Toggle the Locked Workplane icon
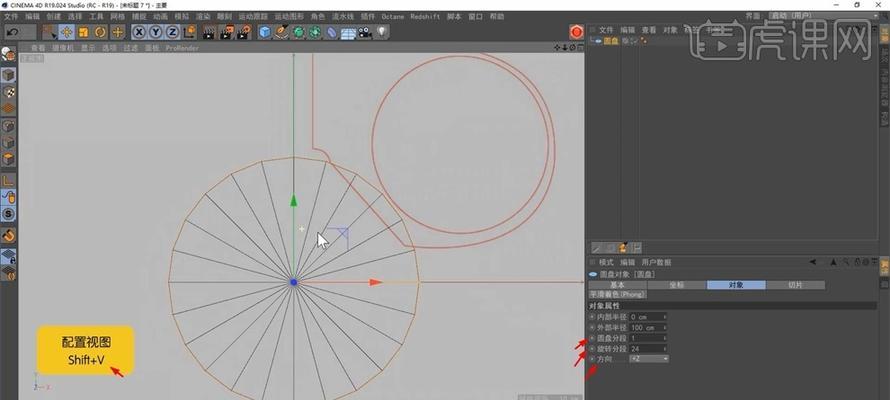Screen dimensions: 890x400 pyautogui.click(x=9, y=256)
